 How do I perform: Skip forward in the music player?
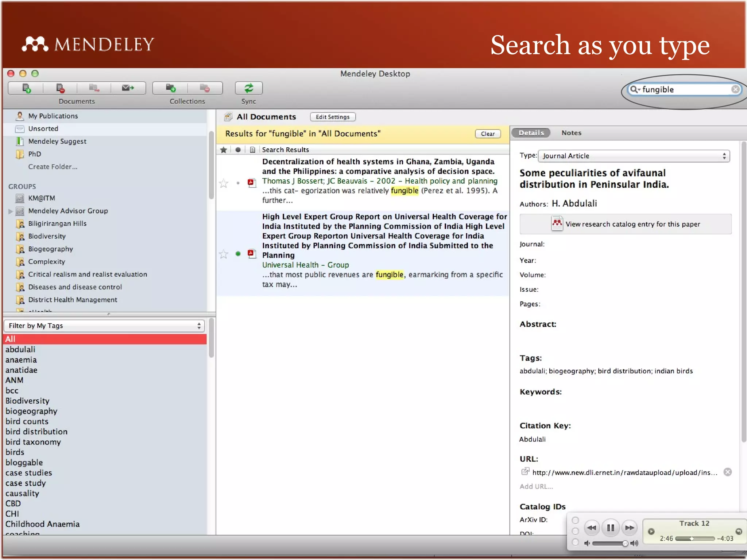point(630,528)
